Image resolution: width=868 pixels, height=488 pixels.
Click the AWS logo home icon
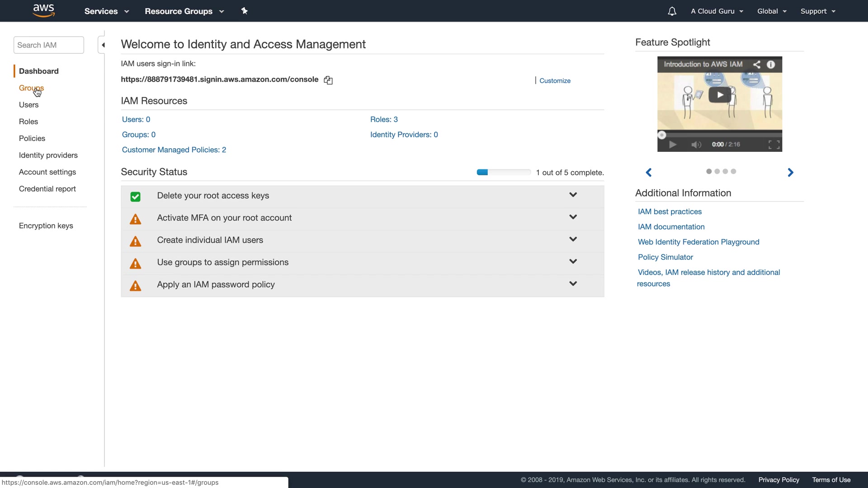coord(44,10)
